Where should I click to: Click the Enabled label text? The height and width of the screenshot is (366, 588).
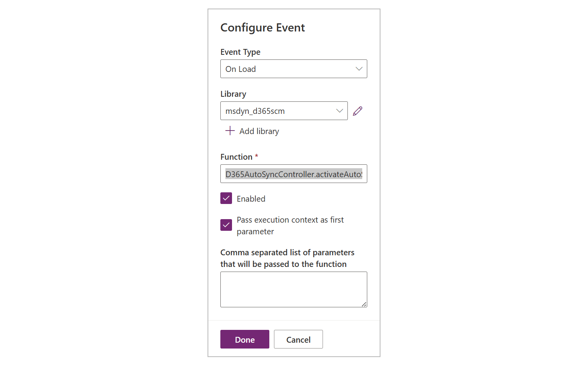[251, 199]
